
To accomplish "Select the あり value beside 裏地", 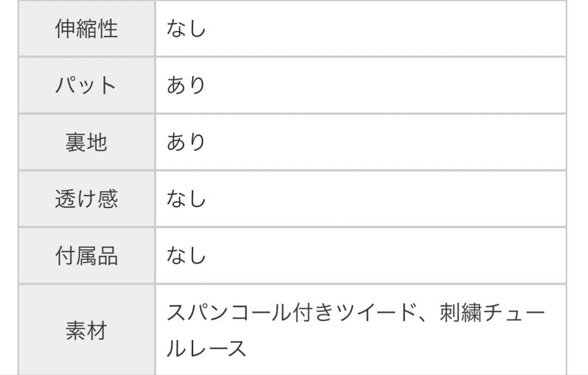I will click(186, 142).
